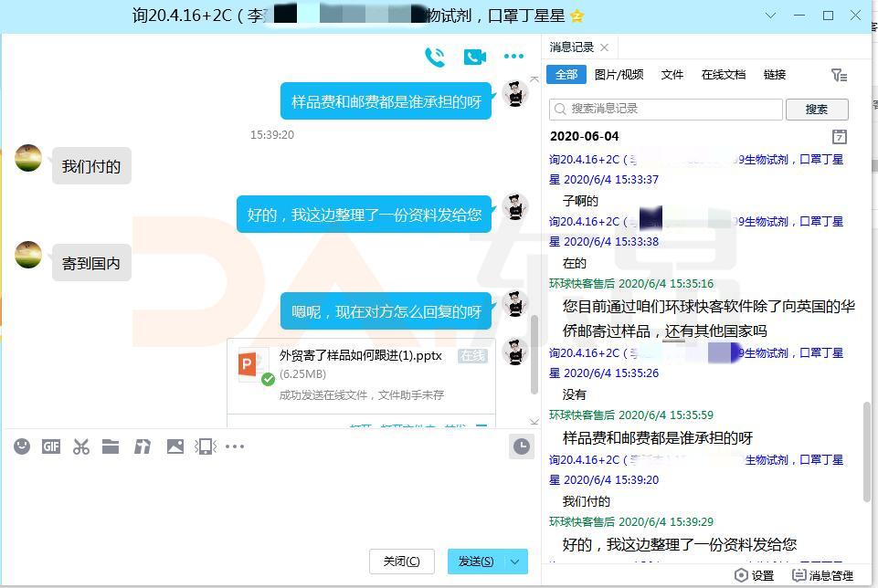Open the GIF selector
Screen dimensions: 878x588
(x=51, y=446)
